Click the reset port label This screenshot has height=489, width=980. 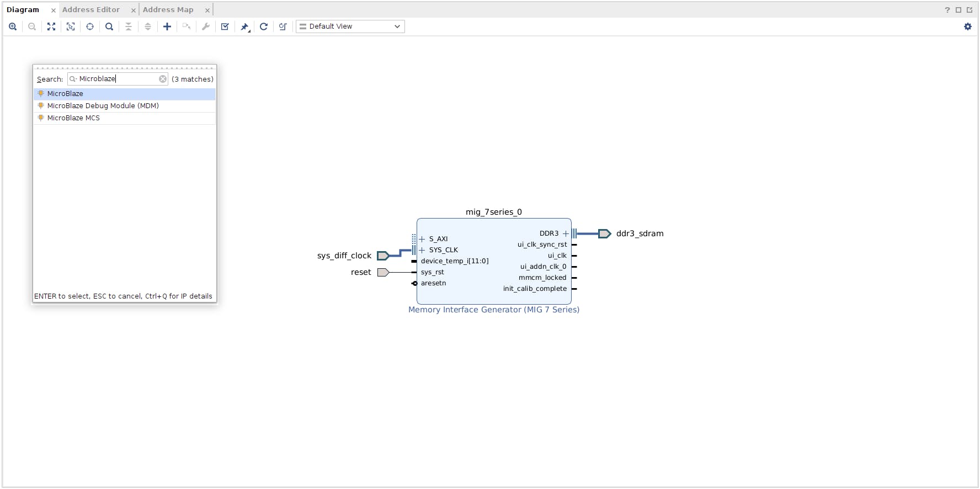pos(361,272)
